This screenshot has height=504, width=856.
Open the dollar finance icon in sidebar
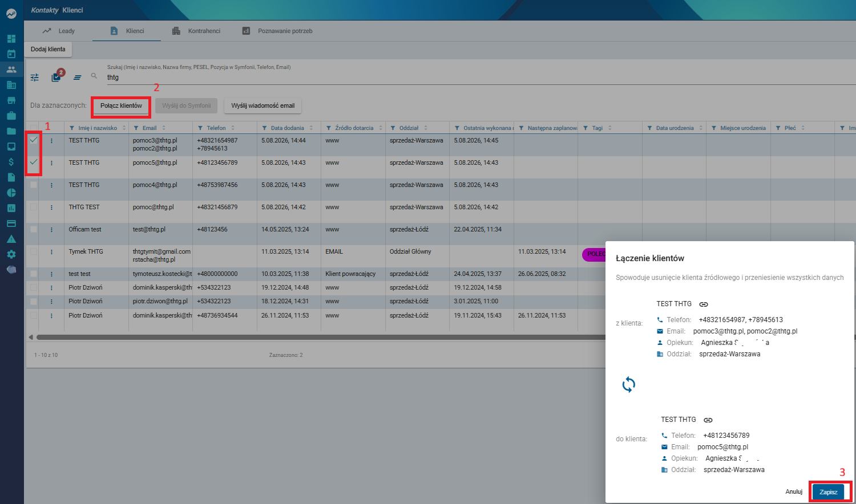click(x=11, y=162)
